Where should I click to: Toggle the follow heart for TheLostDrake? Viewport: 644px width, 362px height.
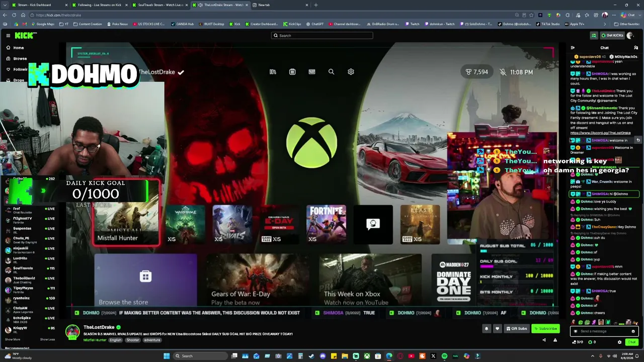tap(497, 329)
